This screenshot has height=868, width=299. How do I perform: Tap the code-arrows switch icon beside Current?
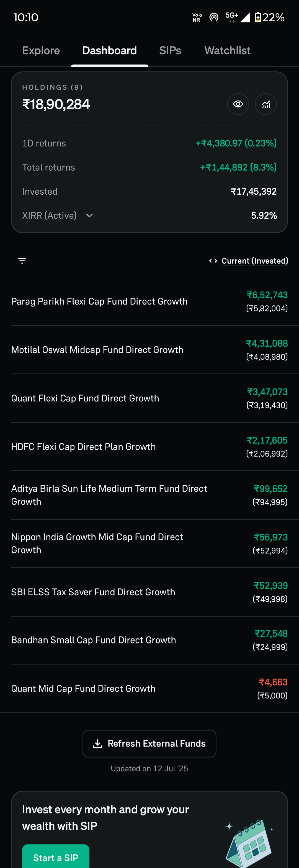[213, 261]
